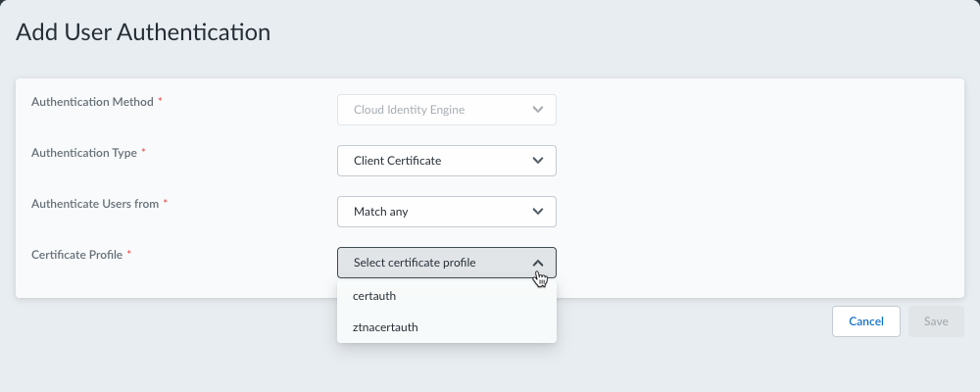Viewport: 980px width, 392px height.
Task: Click the Add User Authentication heading
Action: pos(143,32)
